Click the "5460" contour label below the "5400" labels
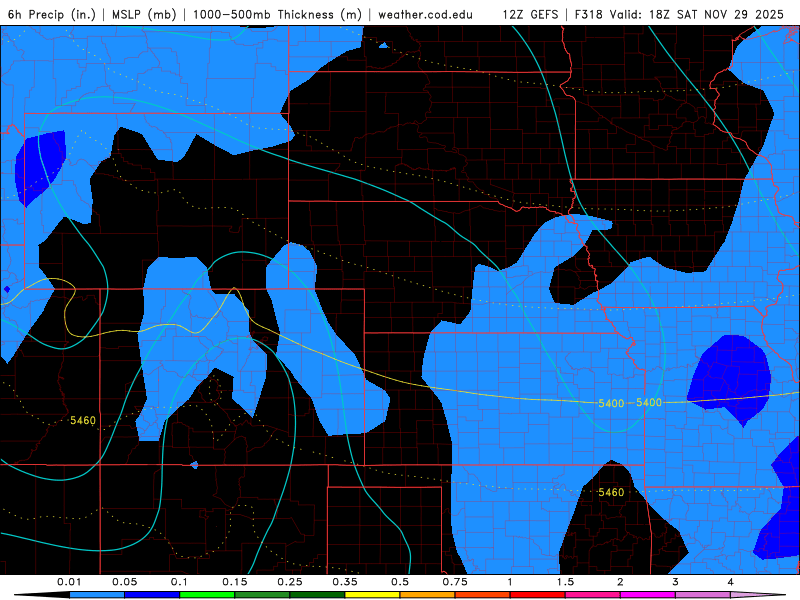The height and width of the screenshot is (600, 800). pyautogui.click(x=611, y=492)
